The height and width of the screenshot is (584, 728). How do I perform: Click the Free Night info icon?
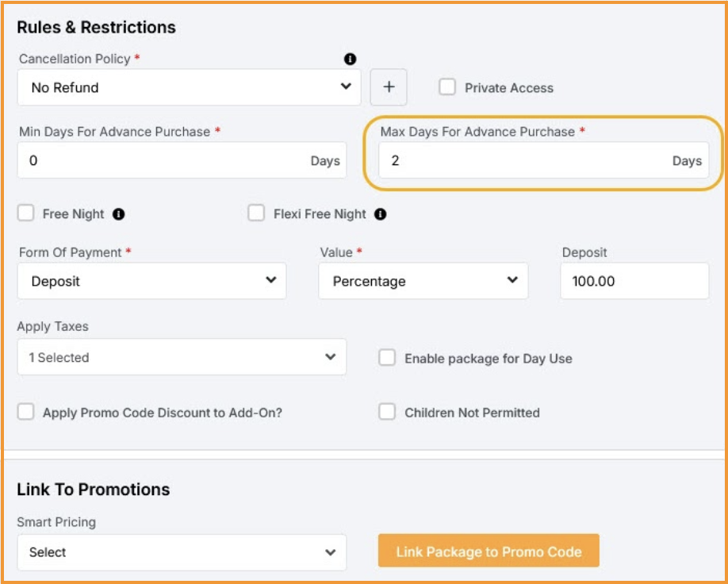(x=119, y=214)
